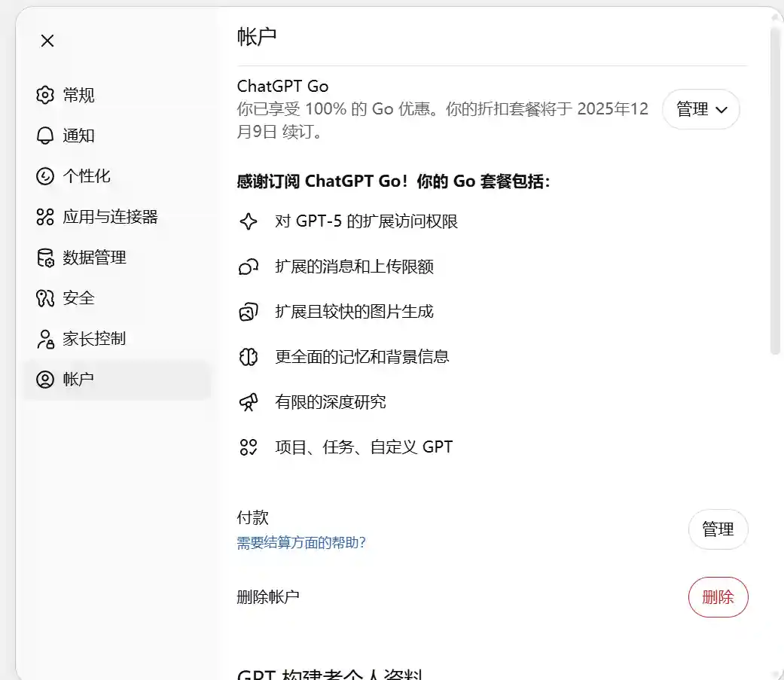This screenshot has width=784, height=680.
Task: Select the 通知 bell icon
Action: [x=45, y=136]
